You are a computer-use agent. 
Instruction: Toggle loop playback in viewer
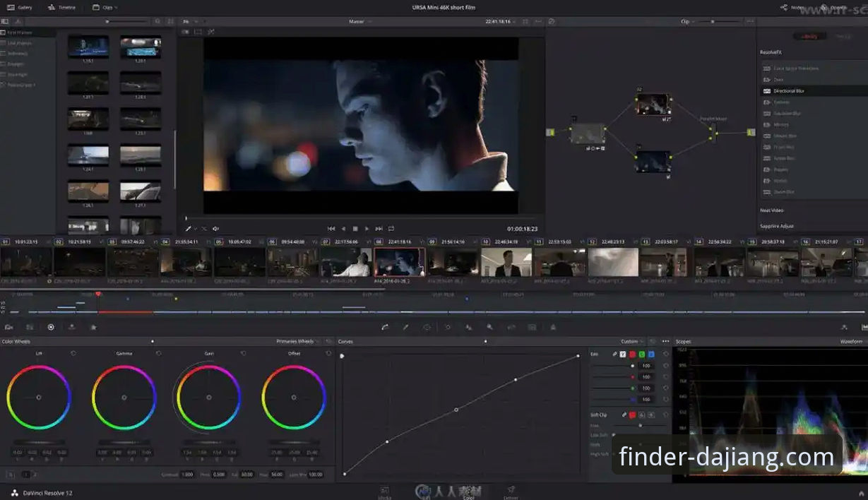click(x=391, y=228)
